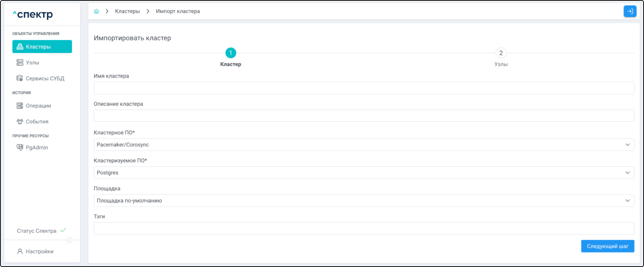Image resolution: width=644 pixels, height=267 pixels.
Task: Click the blue logout icon top right
Action: pyautogui.click(x=630, y=11)
